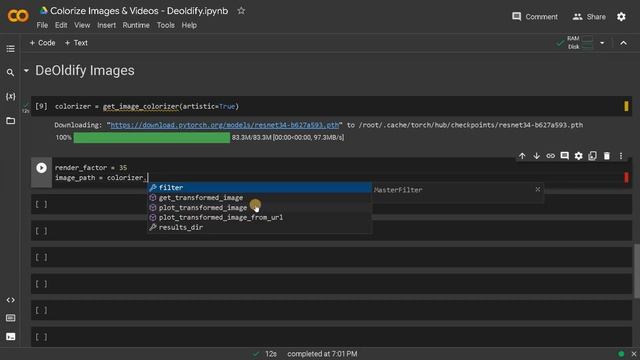Open the Help menu
The image size is (640, 360).
click(189, 25)
